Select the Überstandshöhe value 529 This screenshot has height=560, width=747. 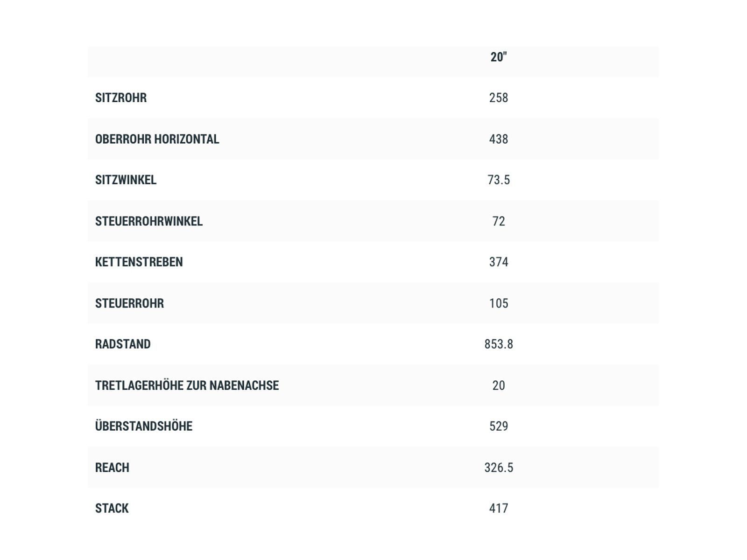tap(499, 427)
